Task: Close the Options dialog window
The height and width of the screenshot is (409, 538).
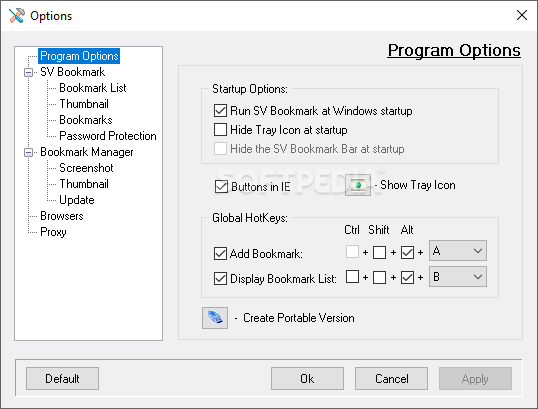Action: pos(522,15)
